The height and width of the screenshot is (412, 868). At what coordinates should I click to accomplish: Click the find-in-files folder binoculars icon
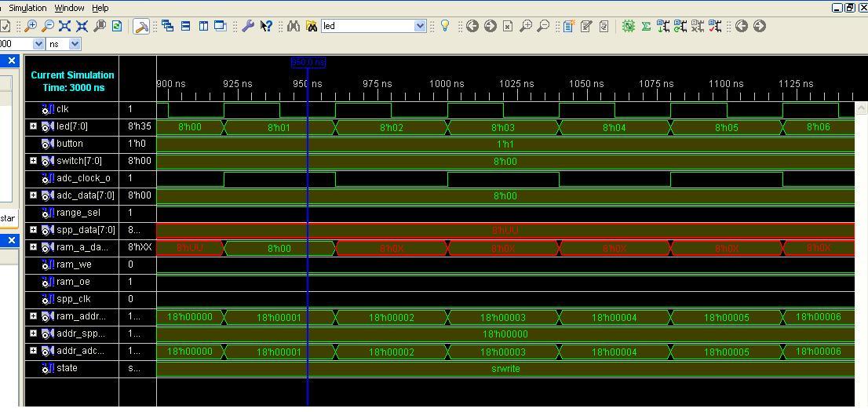pos(312,26)
